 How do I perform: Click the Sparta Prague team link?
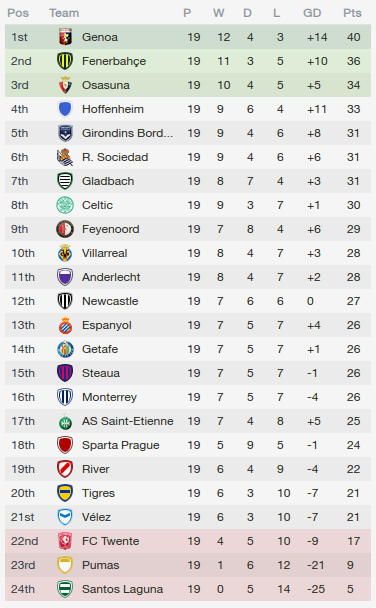(121, 445)
